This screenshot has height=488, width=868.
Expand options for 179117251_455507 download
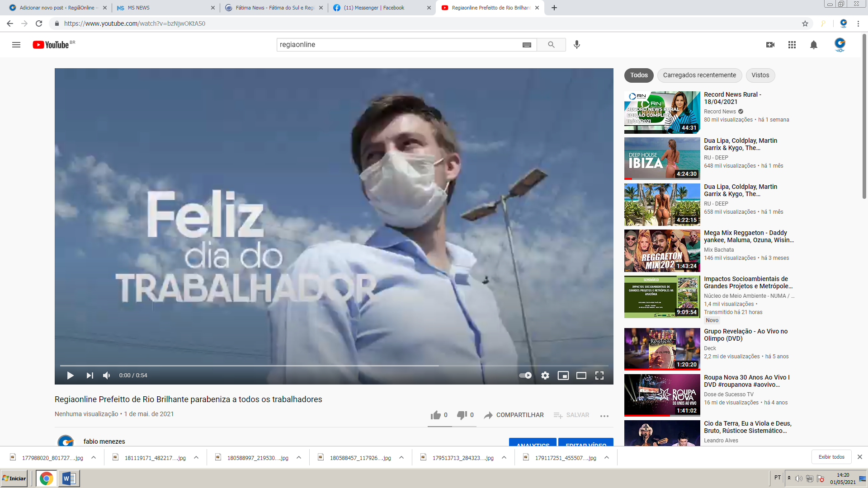point(607,458)
